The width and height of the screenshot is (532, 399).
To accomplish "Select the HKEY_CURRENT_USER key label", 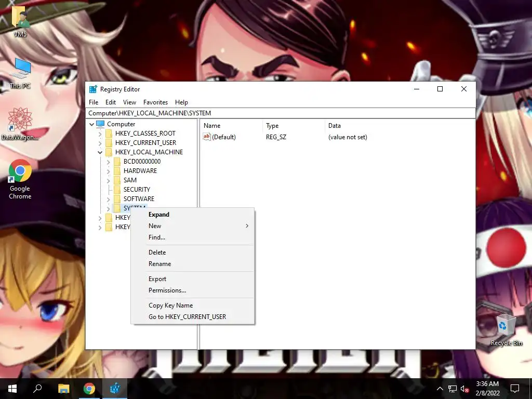I will 145,143.
